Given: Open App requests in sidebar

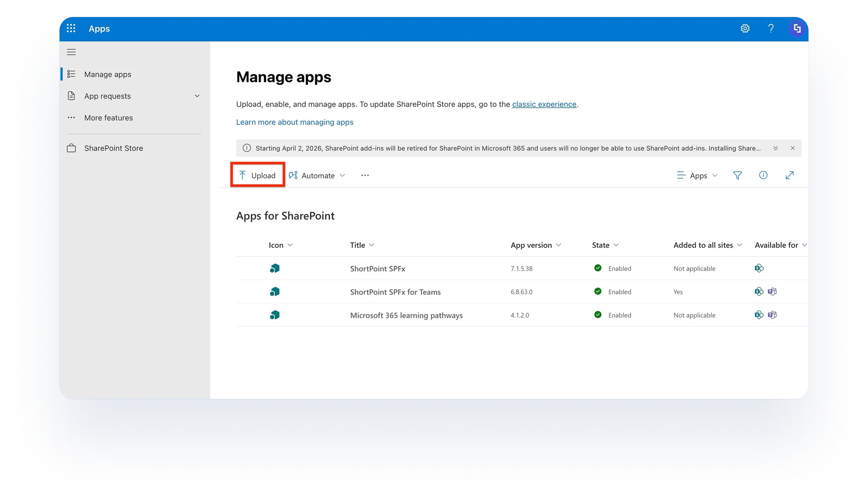Looking at the screenshot, I should (x=108, y=96).
